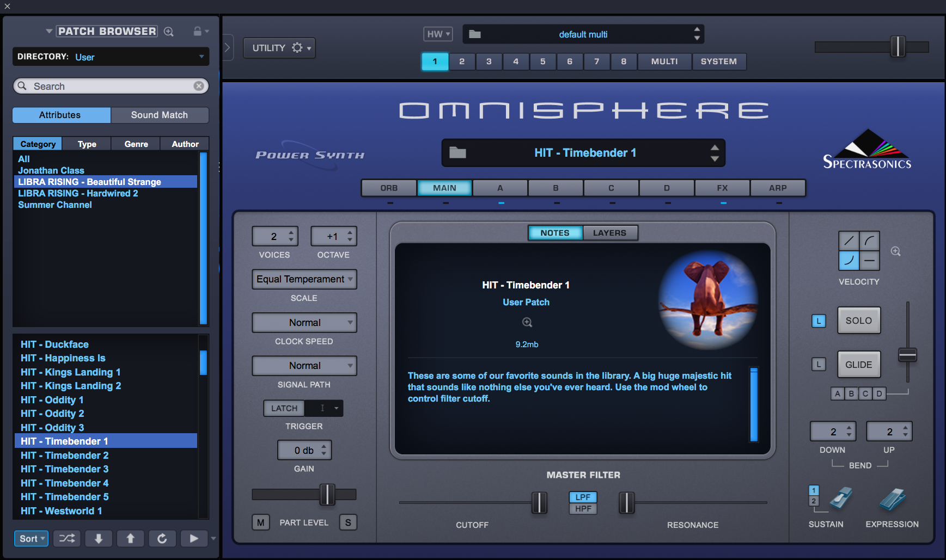Go to next patch with down arrow button
The width and height of the screenshot is (946, 560).
point(99,538)
